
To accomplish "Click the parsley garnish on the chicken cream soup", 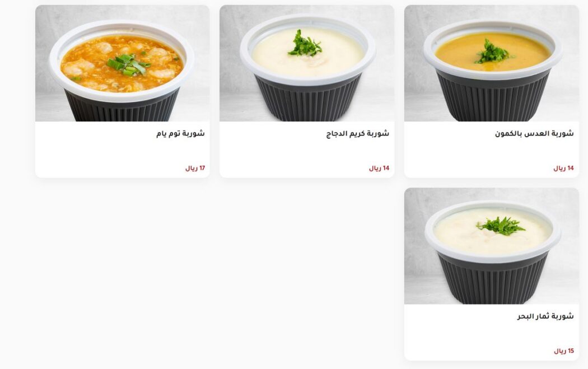I will click(304, 44).
